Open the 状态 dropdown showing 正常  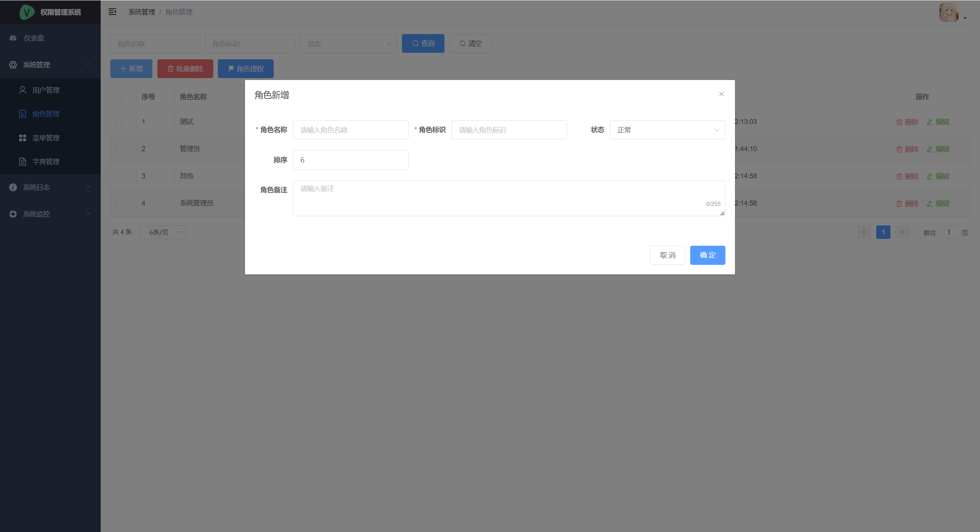coord(667,130)
